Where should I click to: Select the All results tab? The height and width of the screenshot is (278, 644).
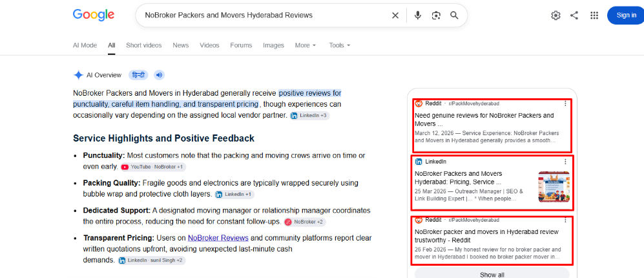point(112,45)
